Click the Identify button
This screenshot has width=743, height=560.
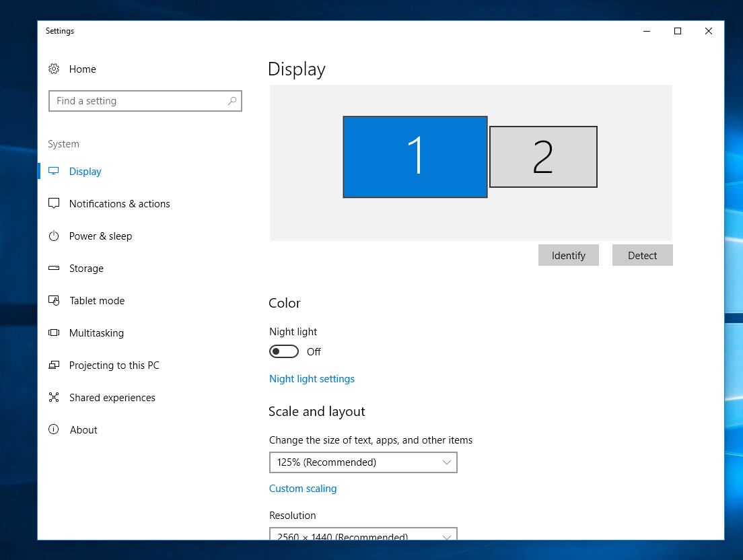click(x=568, y=255)
